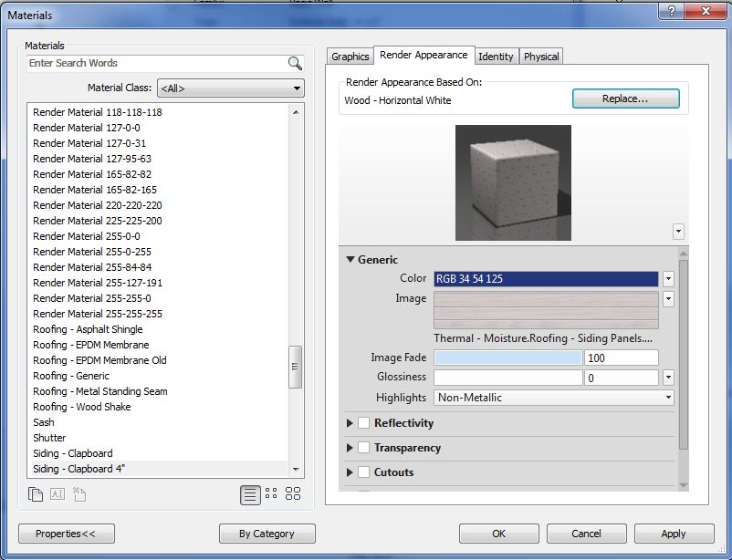Image resolution: width=732 pixels, height=560 pixels.
Task: Click the Duplicate material icon
Action: (36, 494)
